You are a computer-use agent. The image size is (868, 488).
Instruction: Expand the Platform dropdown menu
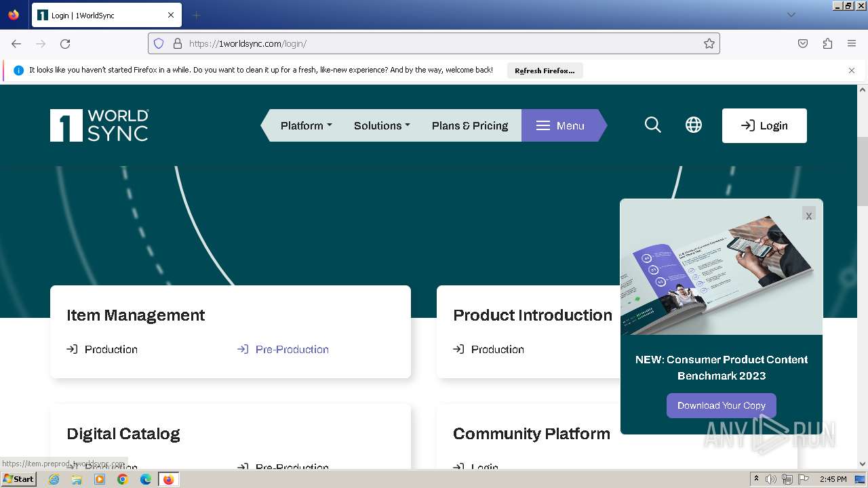pos(306,125)
